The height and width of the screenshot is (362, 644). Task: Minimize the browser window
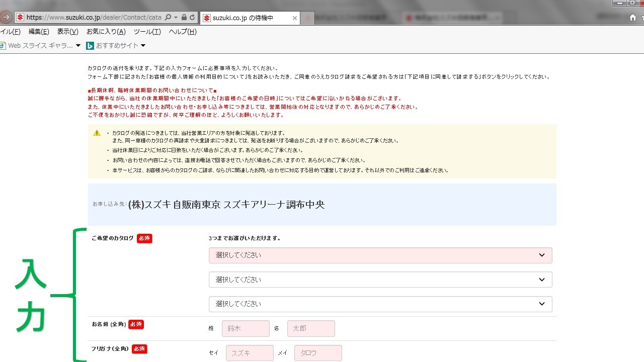tap(619, 3)
